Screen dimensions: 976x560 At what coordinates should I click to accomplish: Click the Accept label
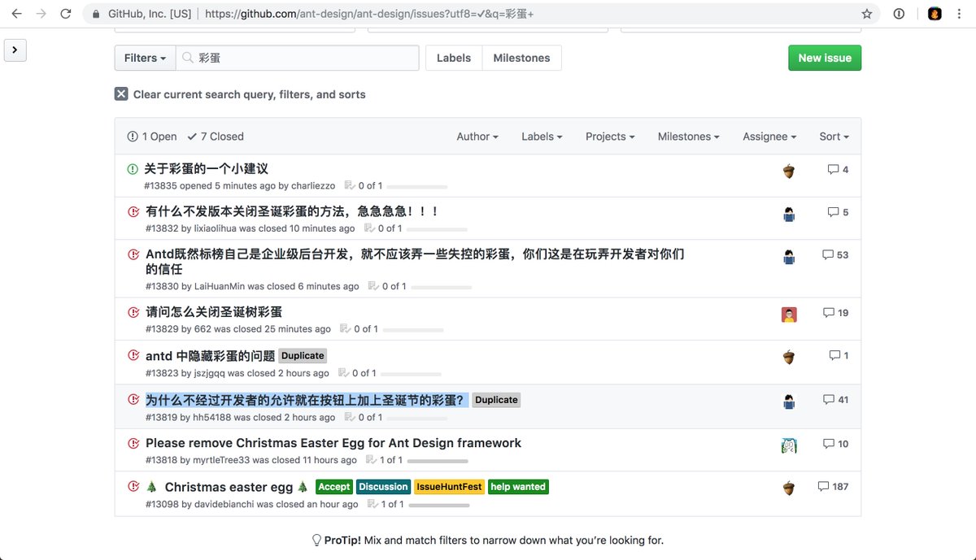click(x=334, y=487)
